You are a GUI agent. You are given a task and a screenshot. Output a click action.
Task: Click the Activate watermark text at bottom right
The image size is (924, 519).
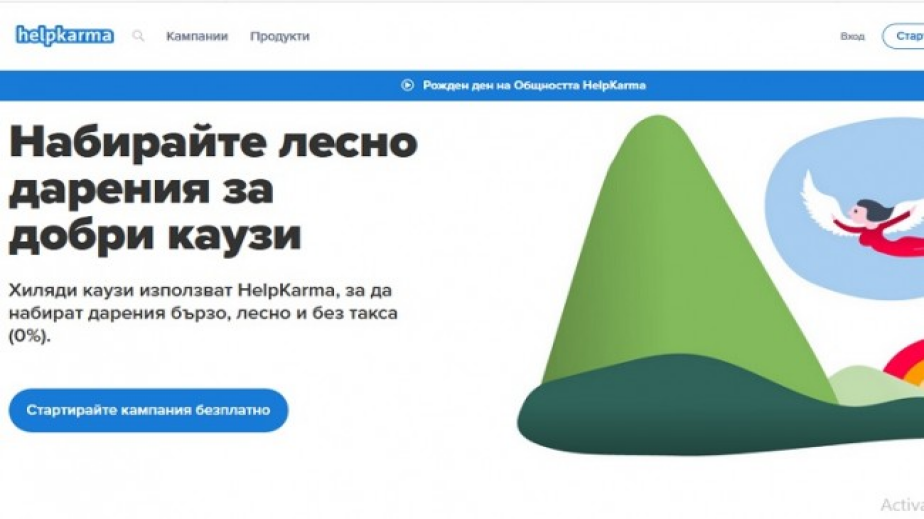click(x=901, y=505)
